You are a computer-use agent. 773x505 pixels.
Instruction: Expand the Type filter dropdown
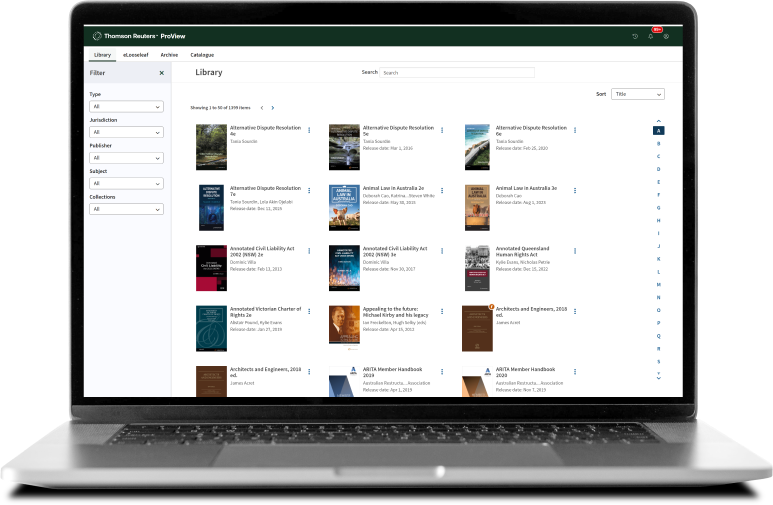[126, 107]
